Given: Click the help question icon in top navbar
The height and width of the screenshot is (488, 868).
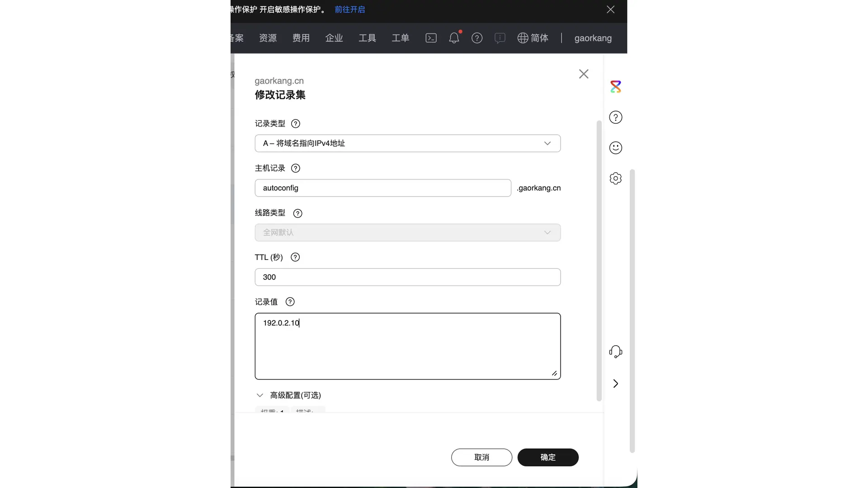Looking at the screenshot, I should 477,38.
